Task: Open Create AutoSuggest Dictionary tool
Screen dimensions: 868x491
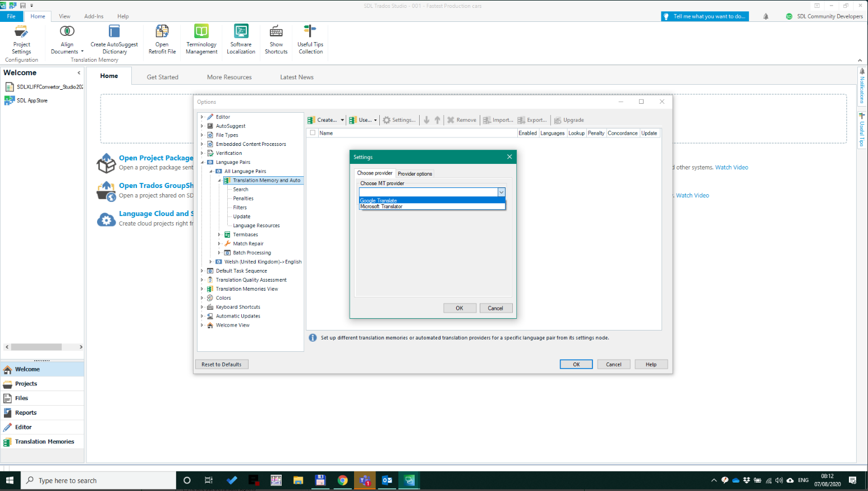Action: [114, 39]
